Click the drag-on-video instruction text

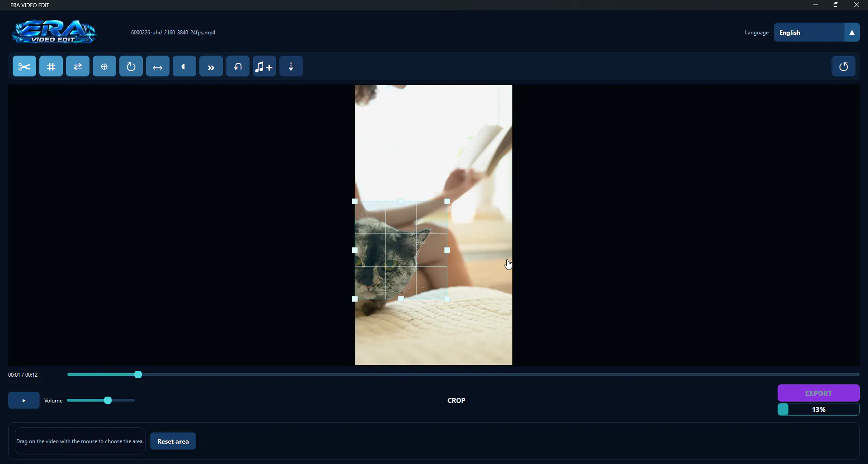[80, 441]
